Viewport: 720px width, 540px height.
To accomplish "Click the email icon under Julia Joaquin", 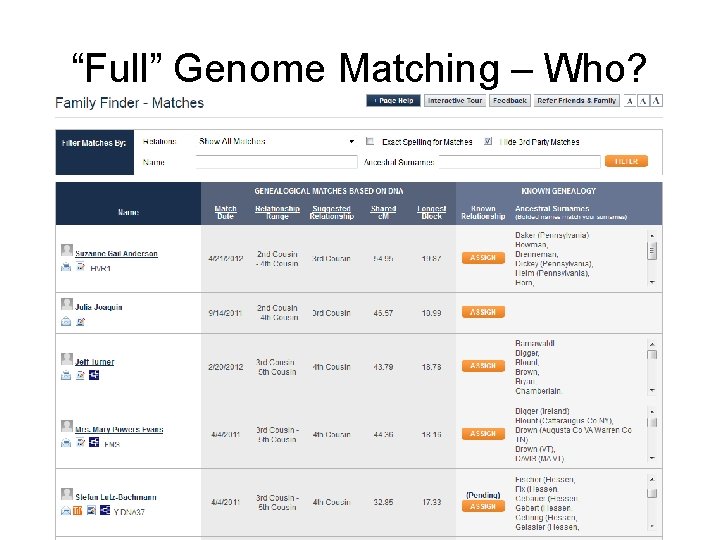I will coord(66,321).
